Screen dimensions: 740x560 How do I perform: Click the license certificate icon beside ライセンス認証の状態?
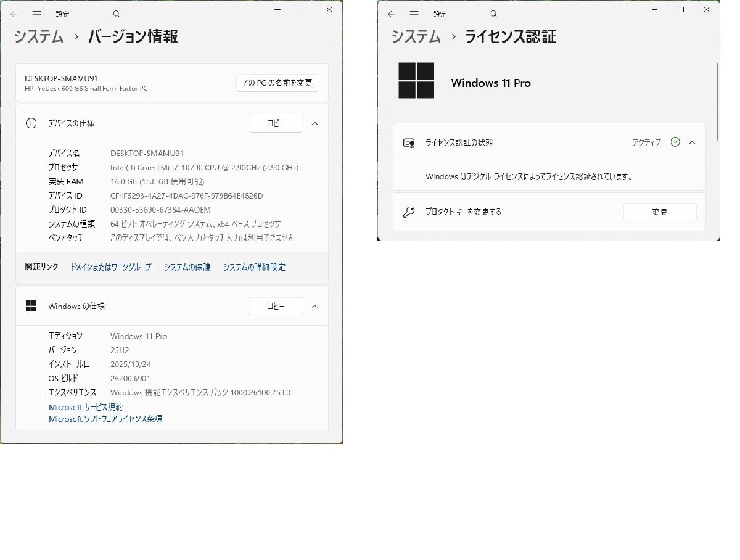pyautogui.click(x=409, y=142)
